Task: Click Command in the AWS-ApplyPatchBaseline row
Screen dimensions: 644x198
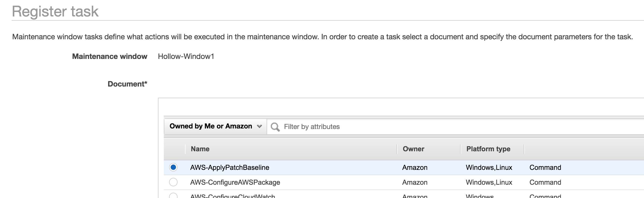Action: pyautogui.click(x=545, y=167)
